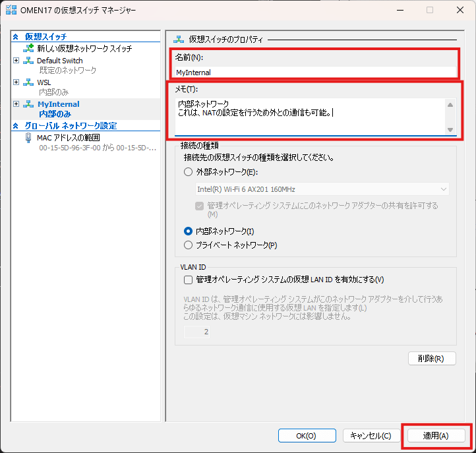Click the WSL switch network icon

pyautogui.click(x=28, y=82)
